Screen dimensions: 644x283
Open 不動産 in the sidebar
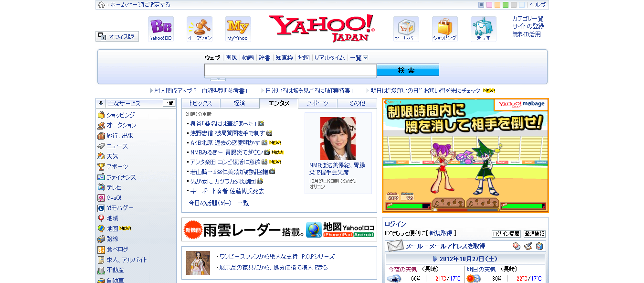pyautogui.click(x=115, y=270)
